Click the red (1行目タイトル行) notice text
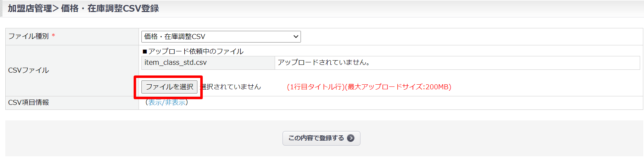This screenshot has width=644, height=158. coord(316,87)
